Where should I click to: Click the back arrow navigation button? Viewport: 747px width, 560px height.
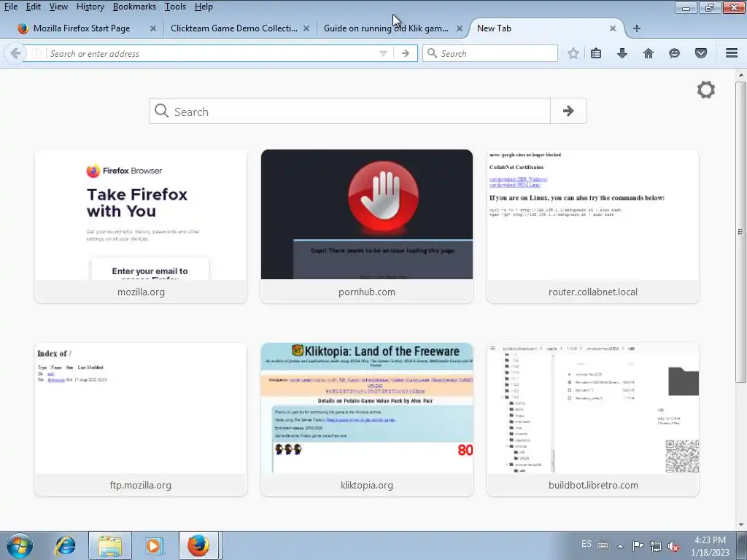coord(15,53)
